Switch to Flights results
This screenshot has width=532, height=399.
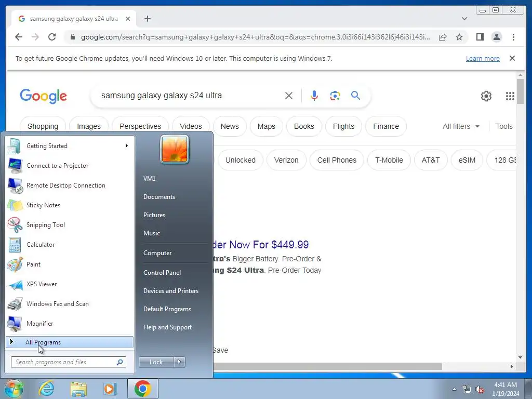coord(344,126)
